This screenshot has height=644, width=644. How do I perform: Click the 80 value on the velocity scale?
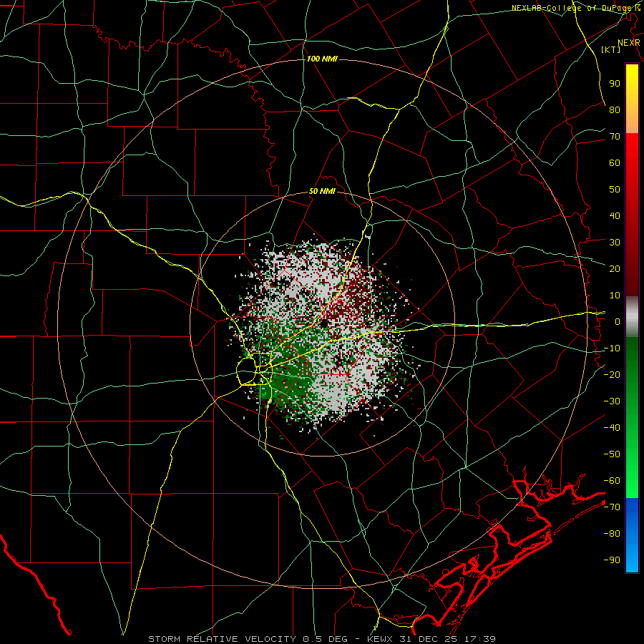coord(615,109)
